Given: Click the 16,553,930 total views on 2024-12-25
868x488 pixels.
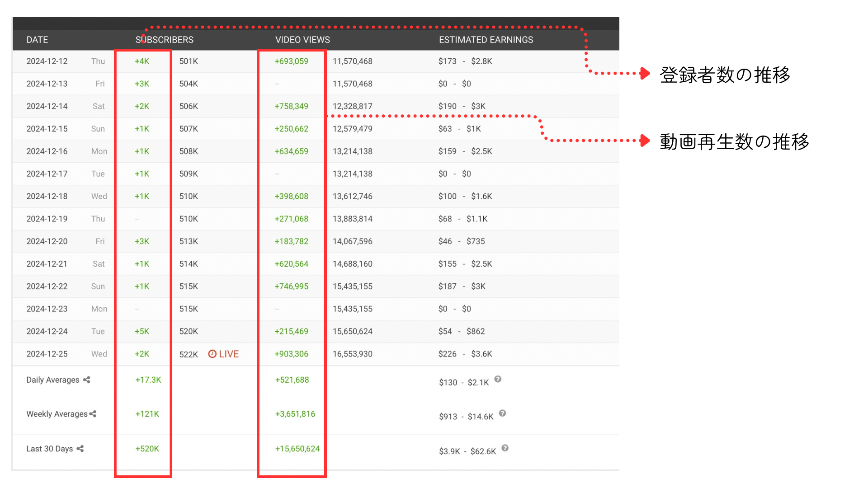Looking at the screenshot, I should click(x=353, y=354).
